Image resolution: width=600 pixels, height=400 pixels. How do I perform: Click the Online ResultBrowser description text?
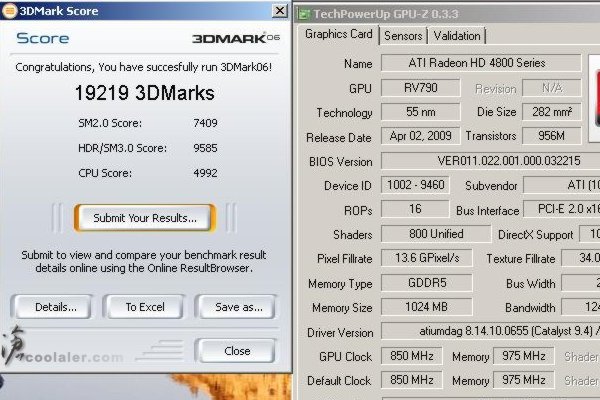143,261
